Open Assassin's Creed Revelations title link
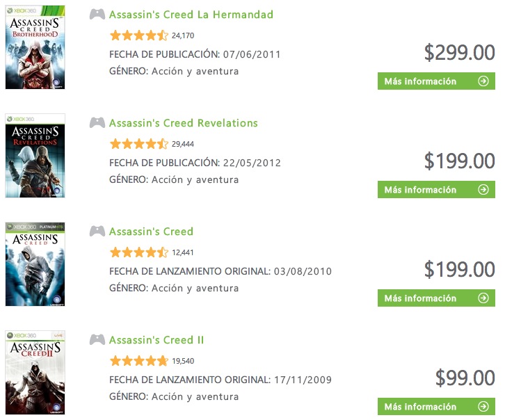The image size is (505, 420). (x=183, y=123)
